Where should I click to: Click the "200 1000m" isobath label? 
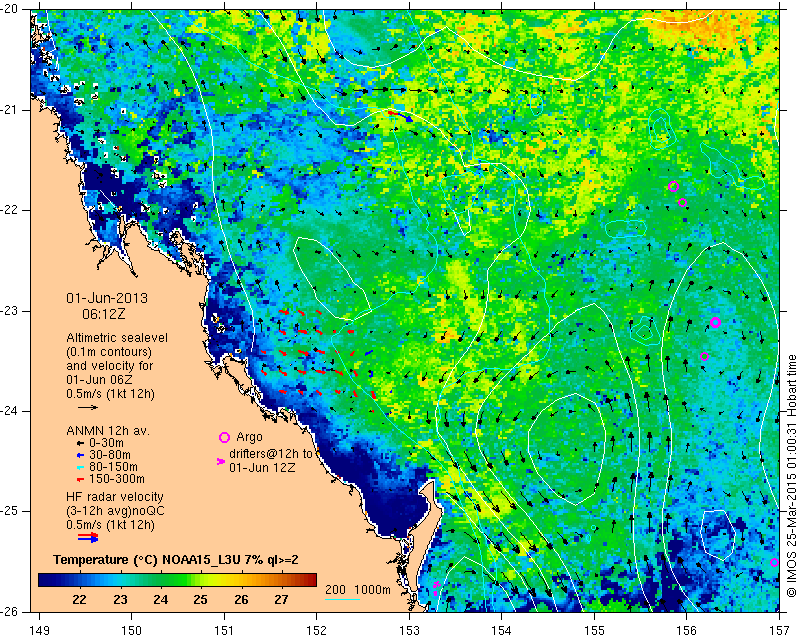pyautogui.click(x=358, y=589)
